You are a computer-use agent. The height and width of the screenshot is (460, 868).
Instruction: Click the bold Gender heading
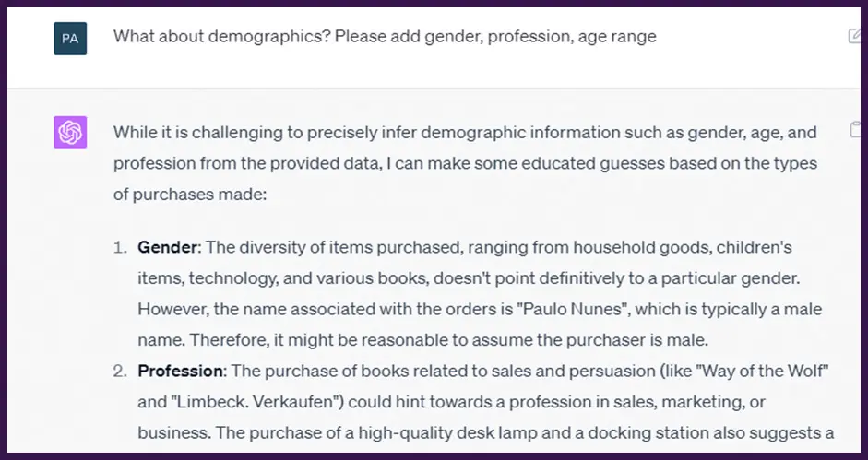(169, 248)
